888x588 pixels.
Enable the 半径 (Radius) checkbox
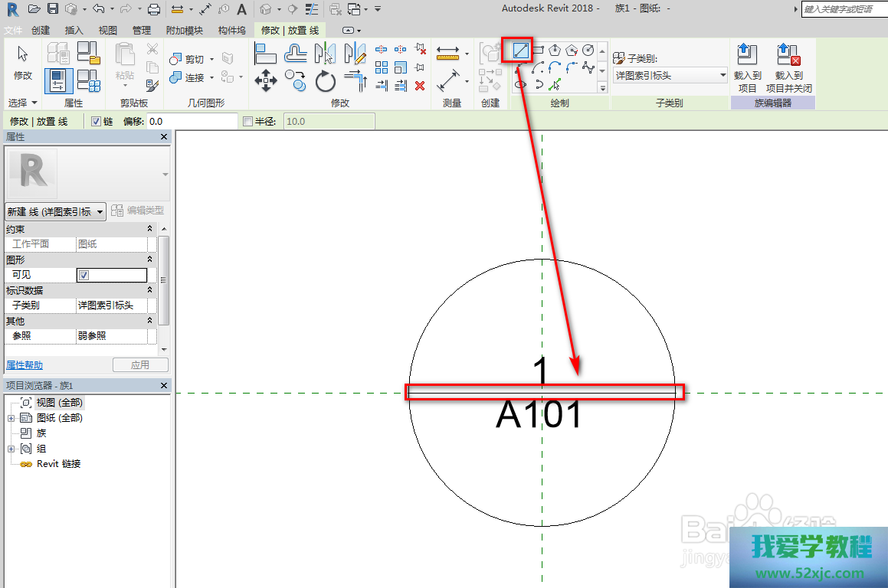[x=247, y=122]
